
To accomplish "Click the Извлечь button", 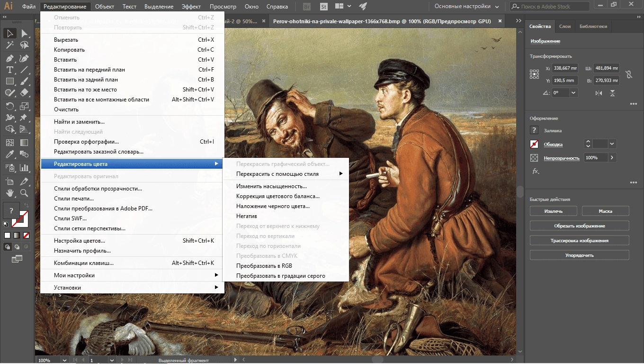I will tap(553, 211).
